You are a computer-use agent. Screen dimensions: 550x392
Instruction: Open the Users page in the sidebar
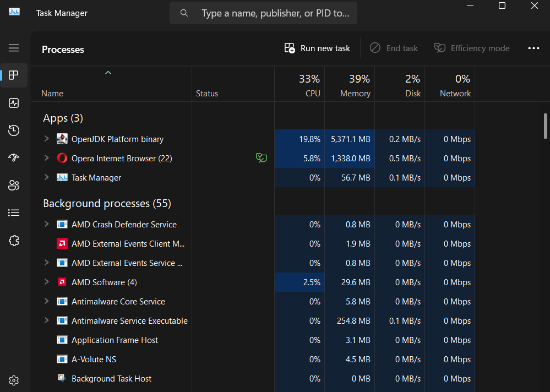coord(14,185)
